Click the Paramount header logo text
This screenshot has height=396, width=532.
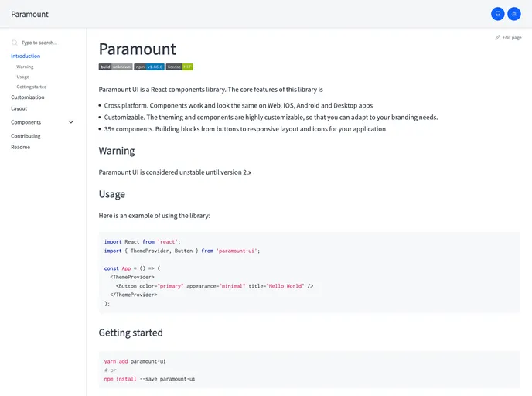point(30,14)
